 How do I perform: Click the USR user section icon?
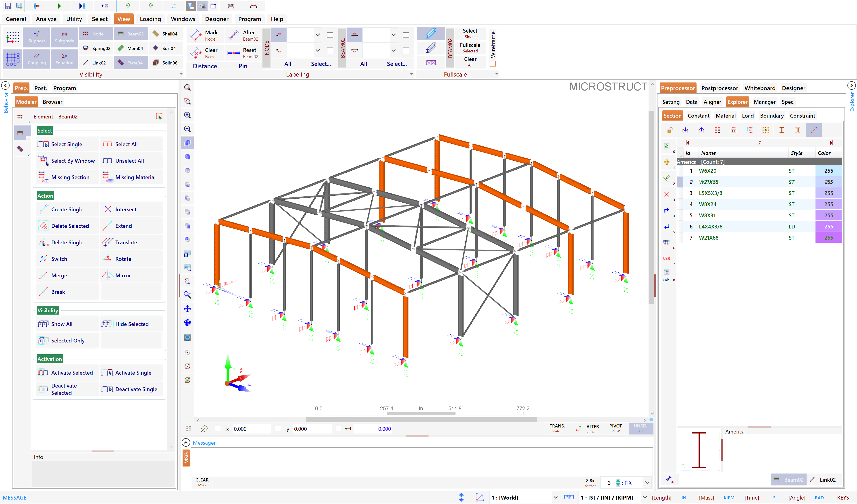coord(667,258)
